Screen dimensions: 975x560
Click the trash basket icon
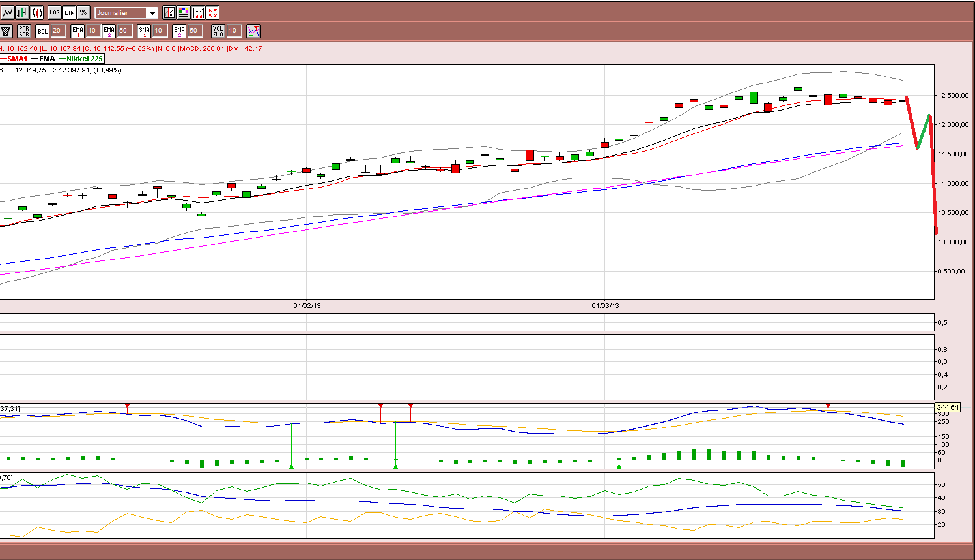coord(7,31)
